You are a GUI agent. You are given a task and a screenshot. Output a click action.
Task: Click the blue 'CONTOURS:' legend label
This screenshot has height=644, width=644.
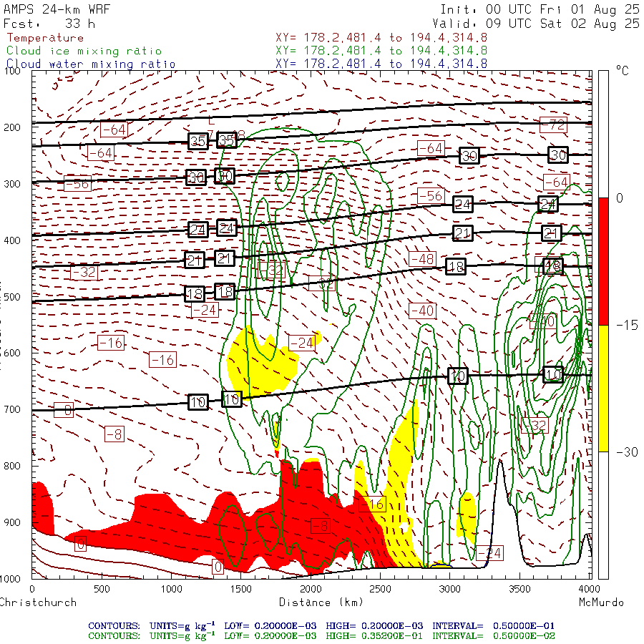pyautogui.click(x=114, y=626)
